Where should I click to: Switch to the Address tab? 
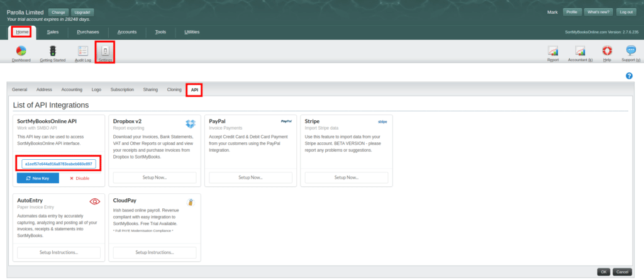click(45, 89)
